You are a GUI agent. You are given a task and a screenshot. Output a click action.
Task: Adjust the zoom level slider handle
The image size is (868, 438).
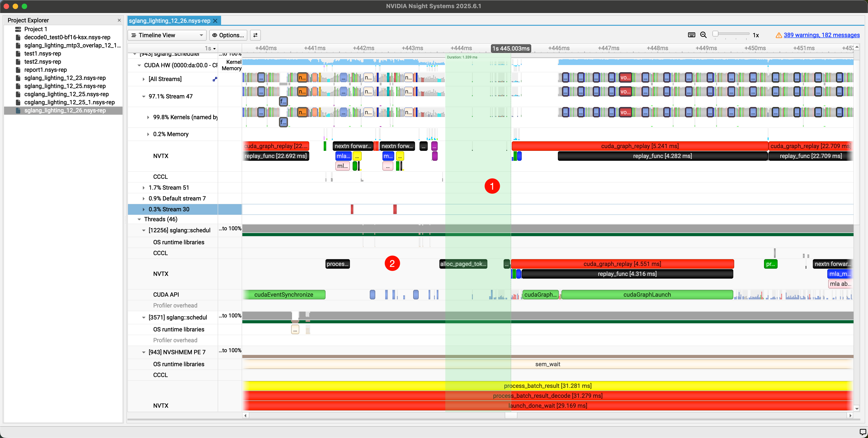(x=715, y=34)
